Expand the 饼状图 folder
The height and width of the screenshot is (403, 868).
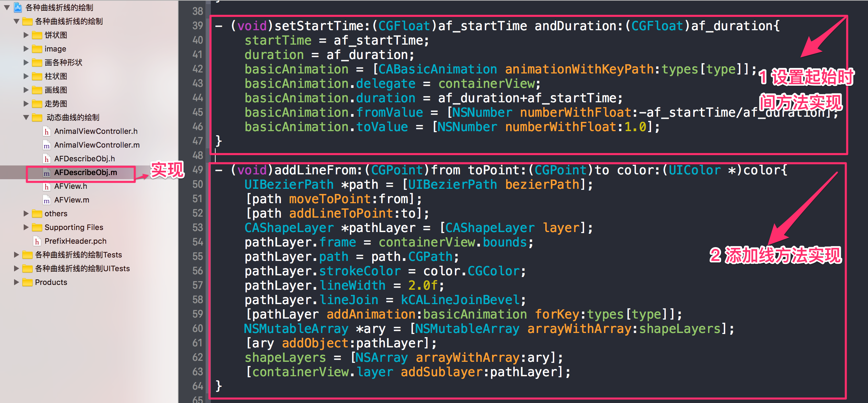tap(26, 35)
